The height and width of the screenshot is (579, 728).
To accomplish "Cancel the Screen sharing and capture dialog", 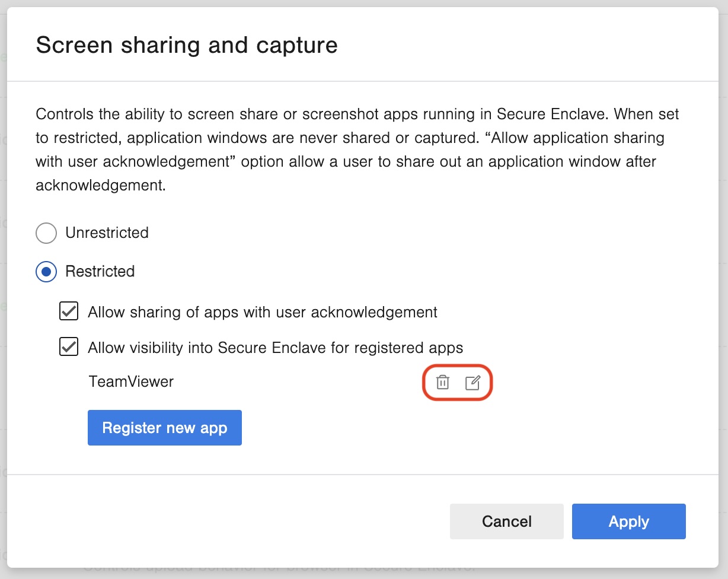I will pyautogui.click(x=506, y=521).
